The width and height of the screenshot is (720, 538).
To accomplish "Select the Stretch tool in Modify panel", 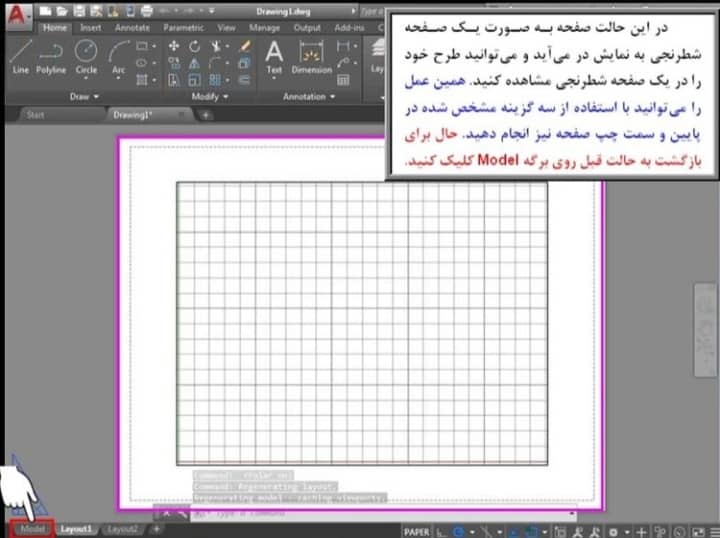I will pyautogui.click(x=174, y=80).
